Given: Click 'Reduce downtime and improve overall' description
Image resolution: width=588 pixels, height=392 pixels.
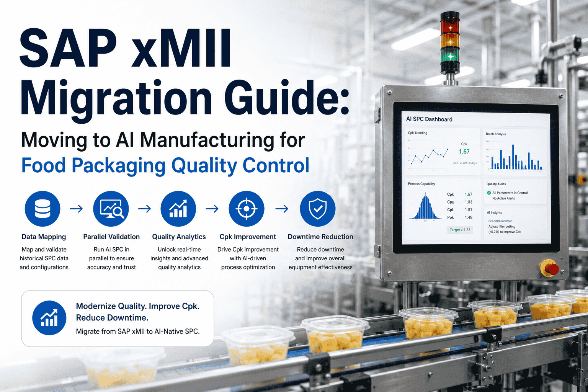Looking at the screenshot, I should (320, 258).
